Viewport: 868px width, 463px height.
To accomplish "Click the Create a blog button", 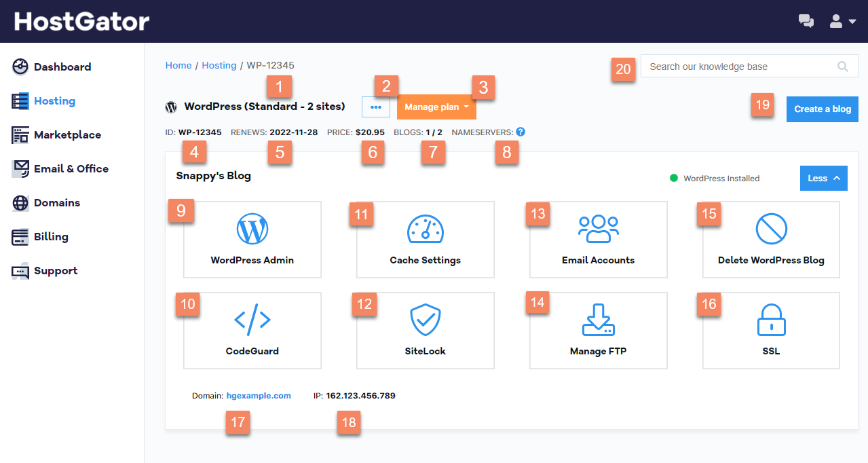I will (823, 109).
